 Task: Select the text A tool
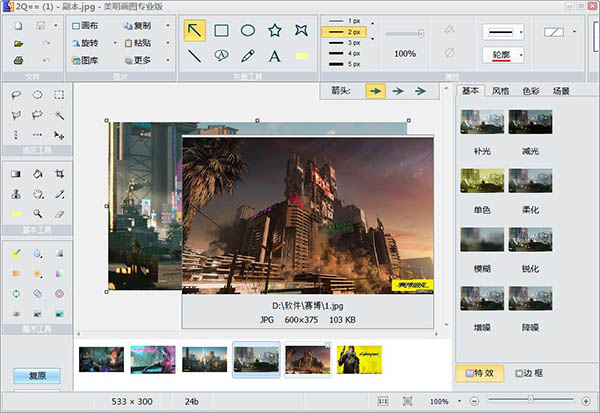275,56
